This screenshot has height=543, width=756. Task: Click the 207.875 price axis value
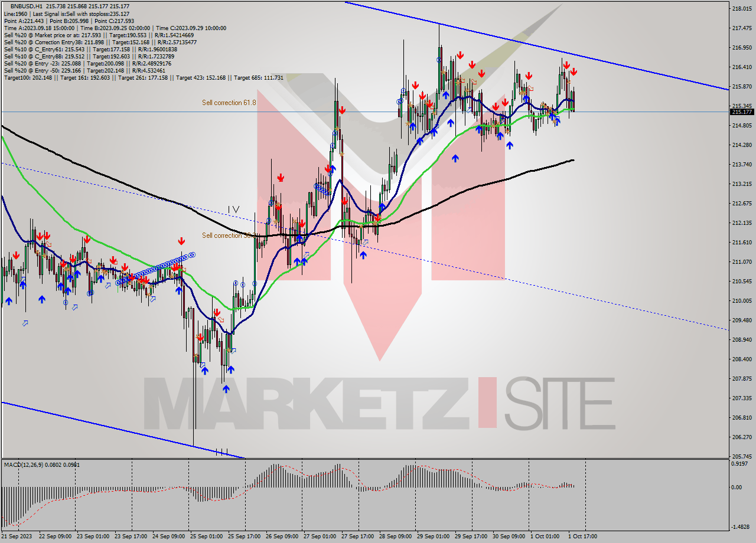(742, 379)
